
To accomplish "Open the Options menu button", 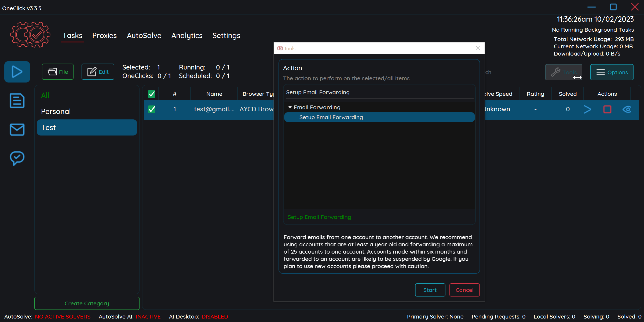I will 612,72.
